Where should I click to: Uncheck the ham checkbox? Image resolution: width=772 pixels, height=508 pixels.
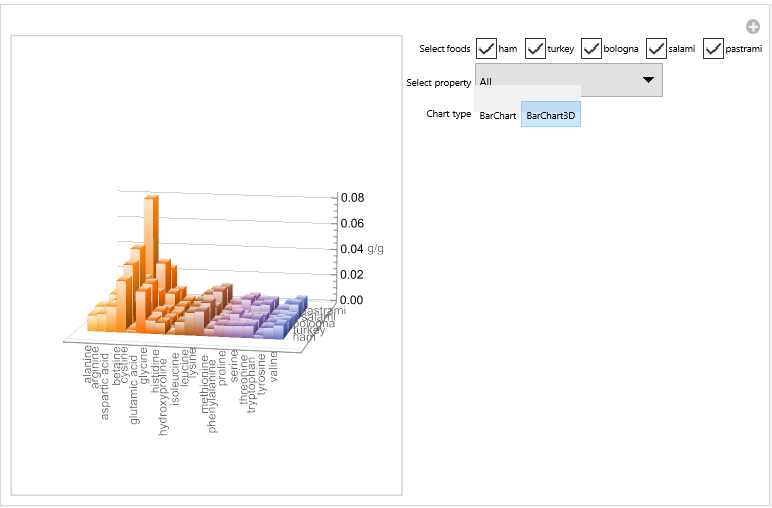click(486, 49)
